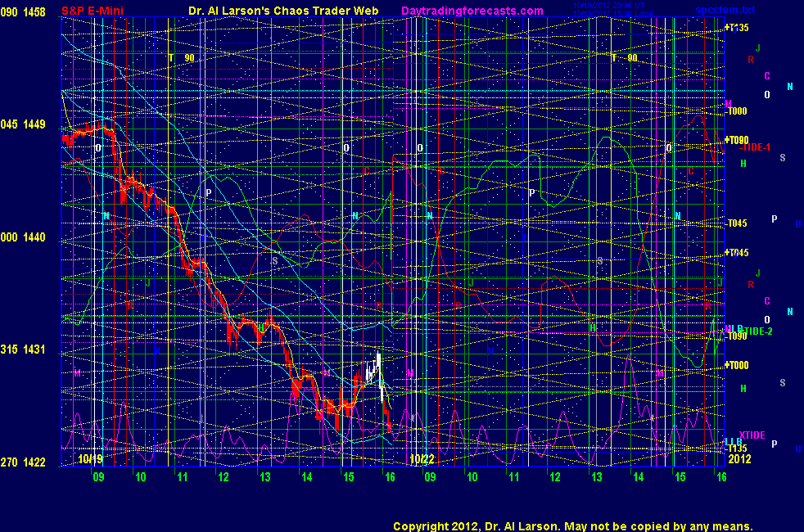Click the 2012 year label at bottom right

[x=739, y=459]
